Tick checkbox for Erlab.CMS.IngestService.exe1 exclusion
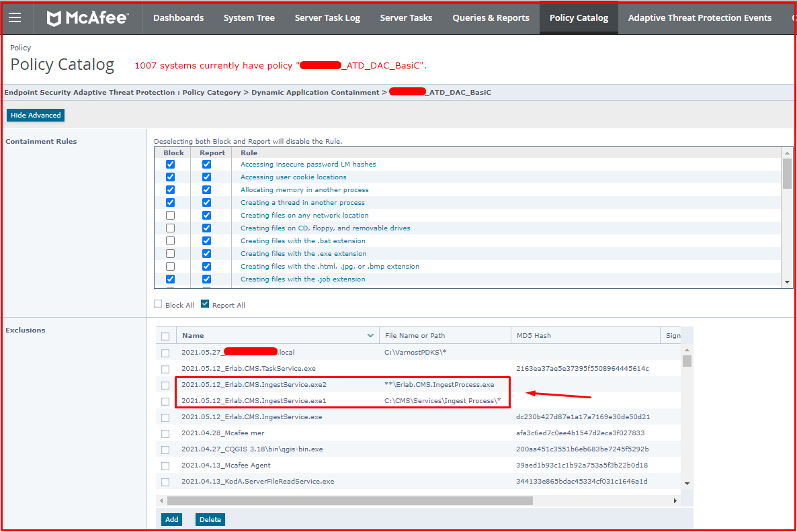This screenshot has height=532, width=797. 165,402
